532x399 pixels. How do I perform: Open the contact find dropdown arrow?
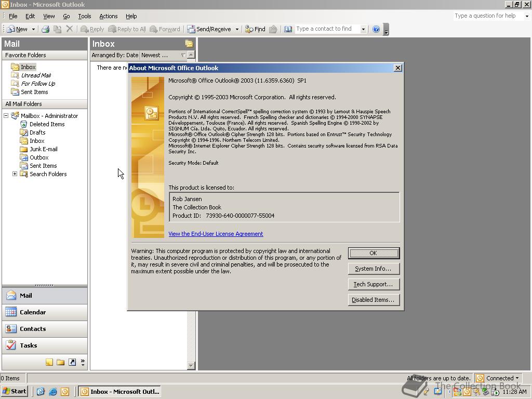(x=363, y=29)
